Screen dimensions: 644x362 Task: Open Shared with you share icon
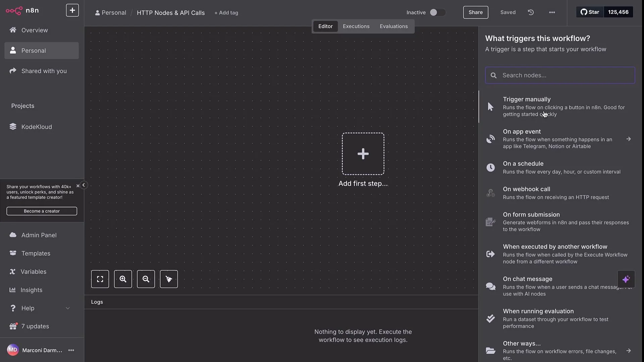(x=13, y=71)
